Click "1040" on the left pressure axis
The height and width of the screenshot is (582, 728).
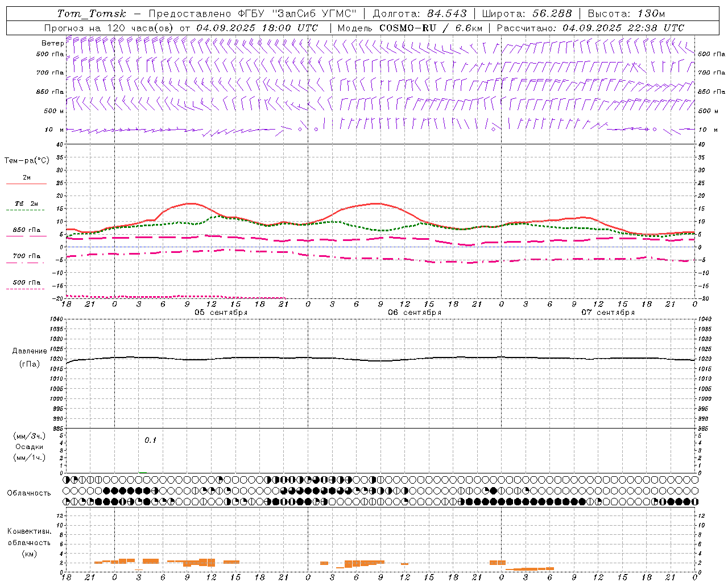coord(57,319)
